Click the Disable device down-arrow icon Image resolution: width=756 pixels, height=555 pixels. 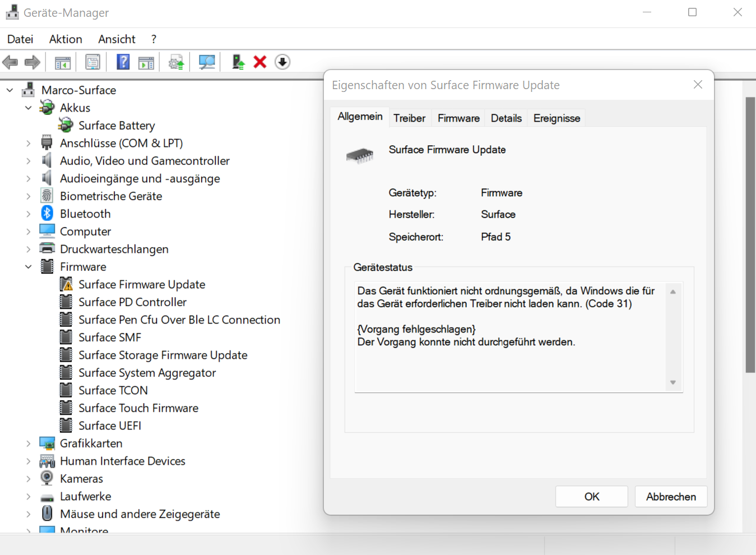point(282,62)
